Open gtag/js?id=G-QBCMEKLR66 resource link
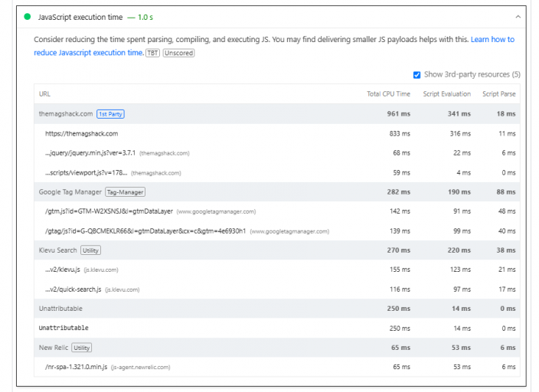The width and height of the screenshot is (539, 392). 145,231
